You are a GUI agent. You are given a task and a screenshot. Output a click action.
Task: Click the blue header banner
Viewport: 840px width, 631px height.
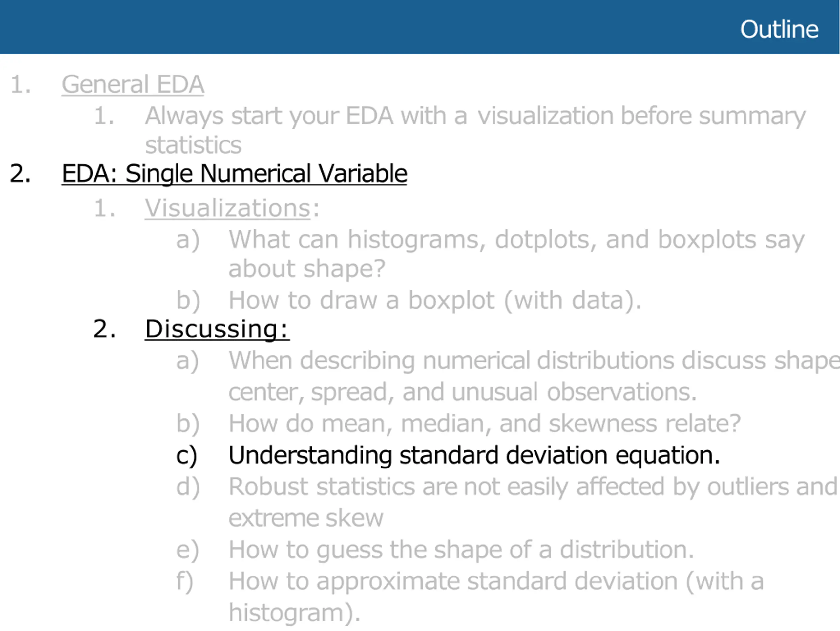pos(420,27)
